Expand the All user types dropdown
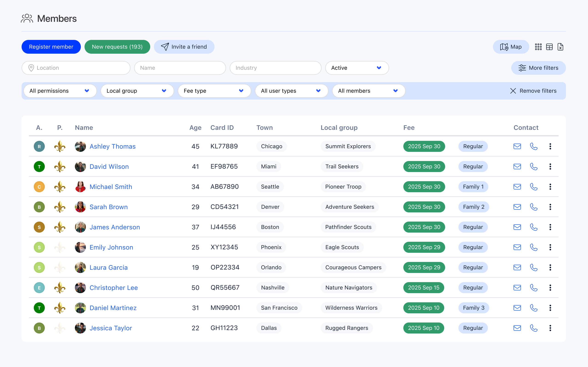The height and width of the screenshot is (367, 588). click(x=291, y=91)
